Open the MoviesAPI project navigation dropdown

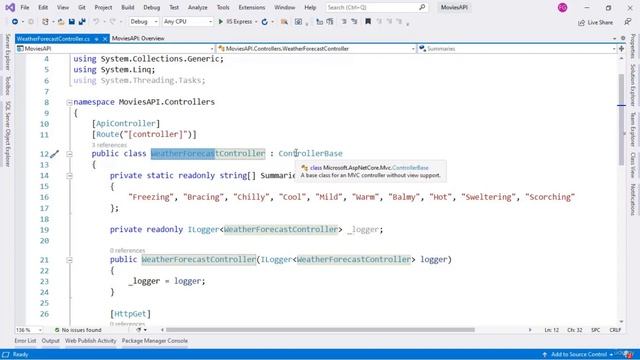(x=115, y=49)
